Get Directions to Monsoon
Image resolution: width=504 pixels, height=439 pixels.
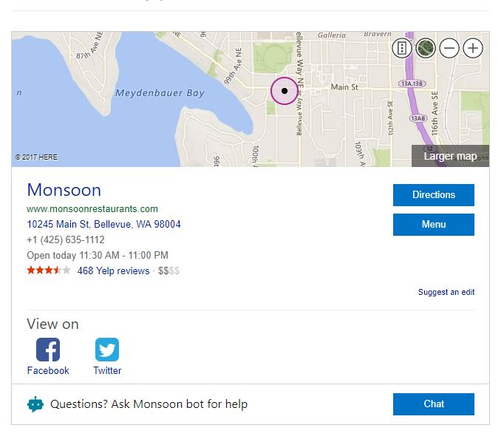click(x=433, y=195)
